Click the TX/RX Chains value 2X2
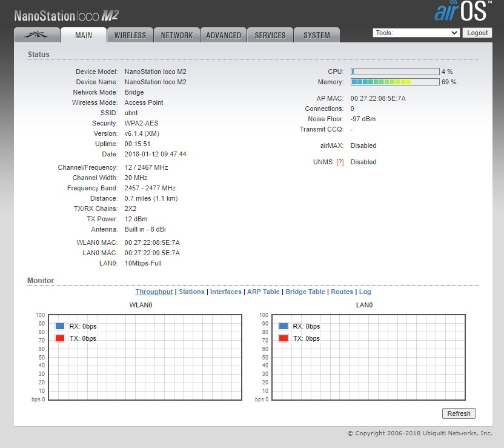Viewport: 504px width, 448px height. (130, 209)
